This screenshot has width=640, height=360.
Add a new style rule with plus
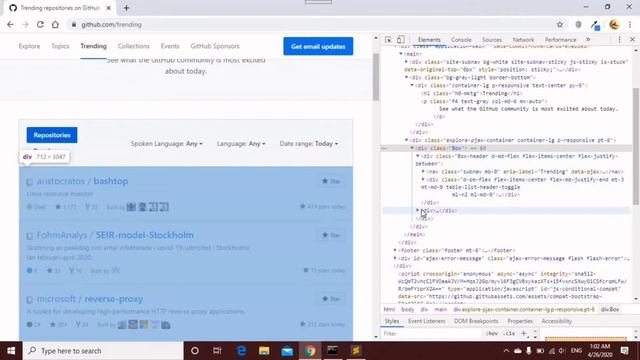point(524,333)
